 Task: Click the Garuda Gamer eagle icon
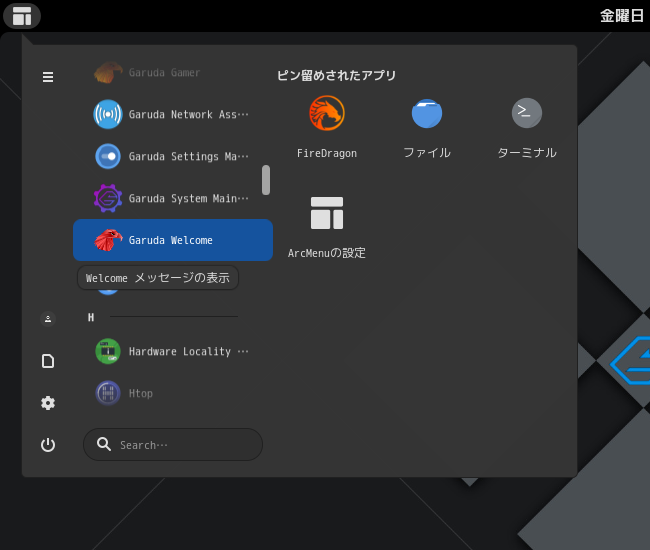(108, 73)
